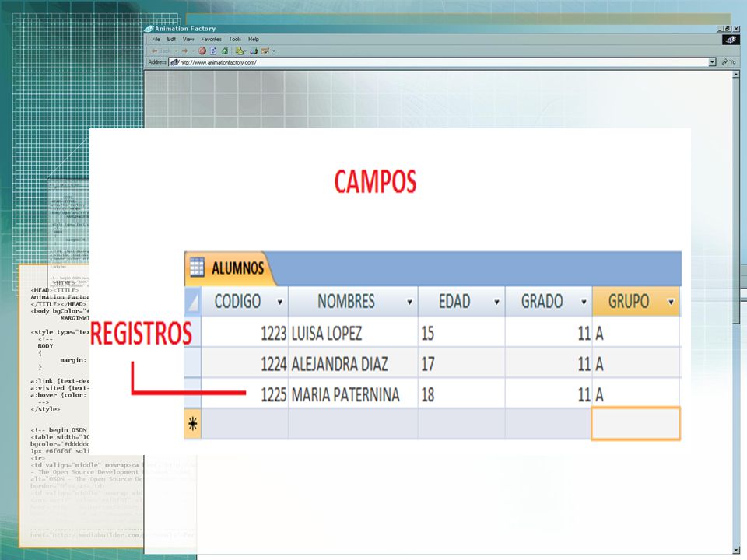The image size is (747, 560).
Task: Click the cell containing LUISA LOPEZ
Action: coord(353,332)
